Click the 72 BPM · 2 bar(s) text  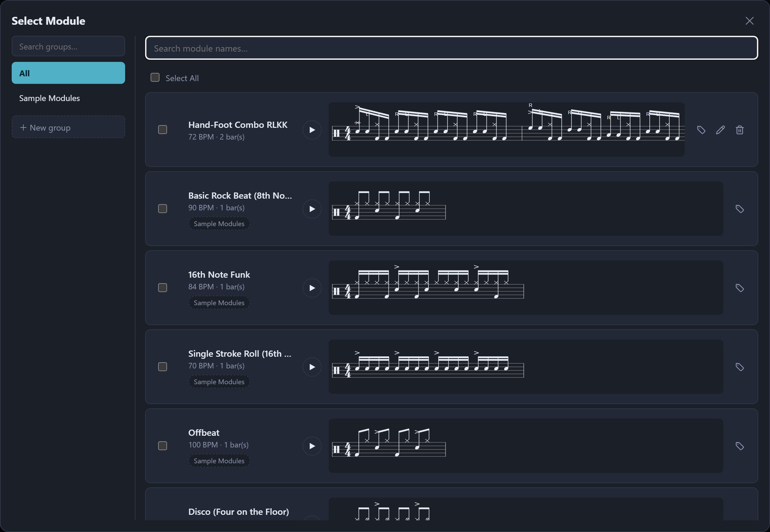coord(217,137)
